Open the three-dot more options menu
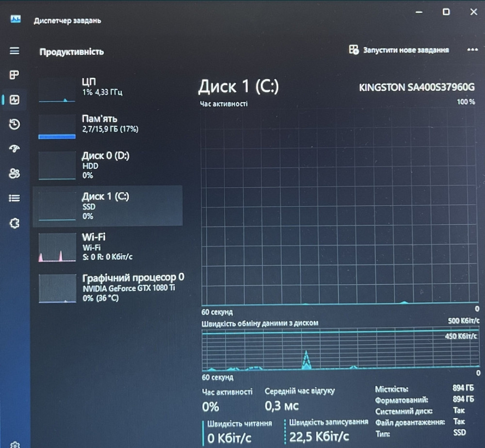 [472, 50]
